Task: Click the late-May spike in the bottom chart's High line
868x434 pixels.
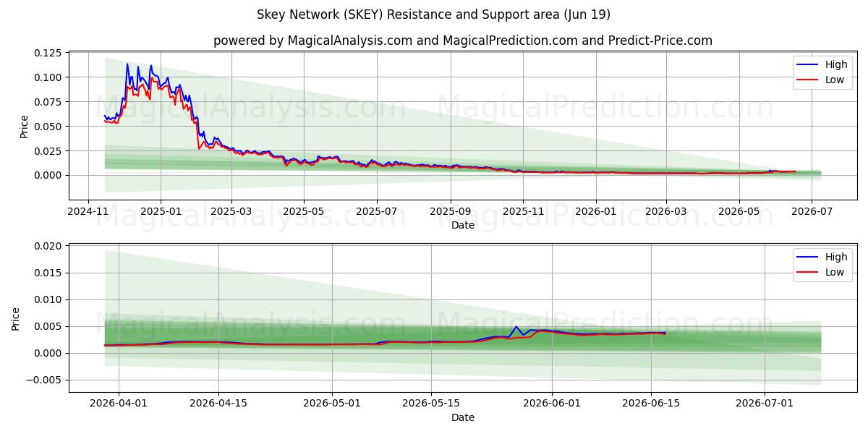Action: [x=516, y=327]
